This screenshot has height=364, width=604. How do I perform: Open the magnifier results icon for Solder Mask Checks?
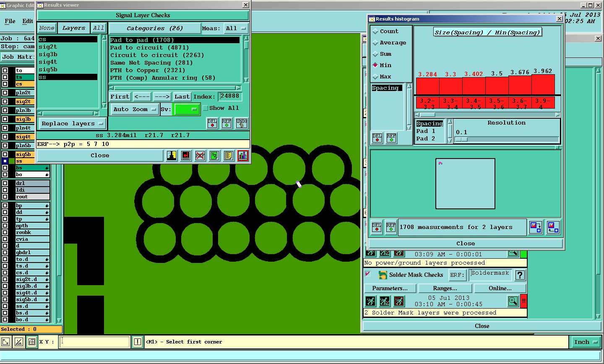513,301
